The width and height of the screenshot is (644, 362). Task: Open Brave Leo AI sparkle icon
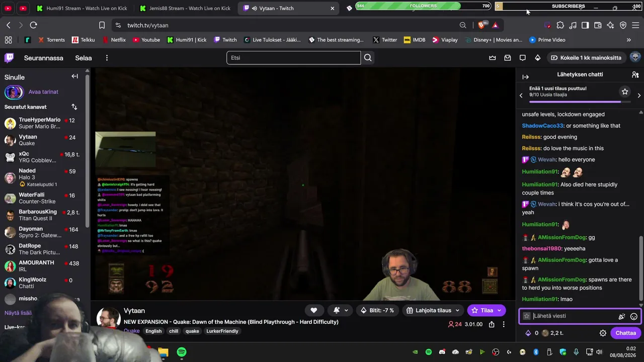pyautogui.click(x=610, y=25)
